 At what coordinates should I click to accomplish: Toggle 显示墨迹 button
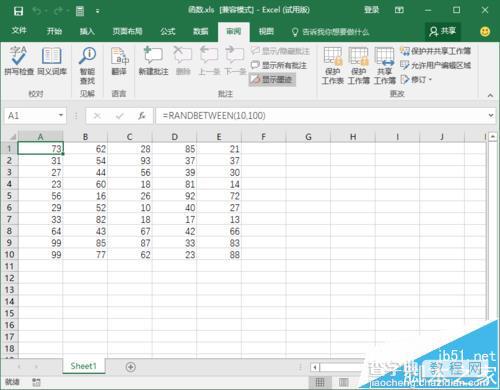tap(272, 79)
